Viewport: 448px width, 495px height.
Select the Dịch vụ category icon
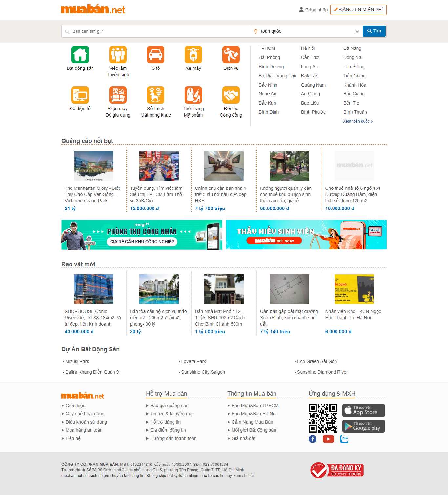click(231, 55)
